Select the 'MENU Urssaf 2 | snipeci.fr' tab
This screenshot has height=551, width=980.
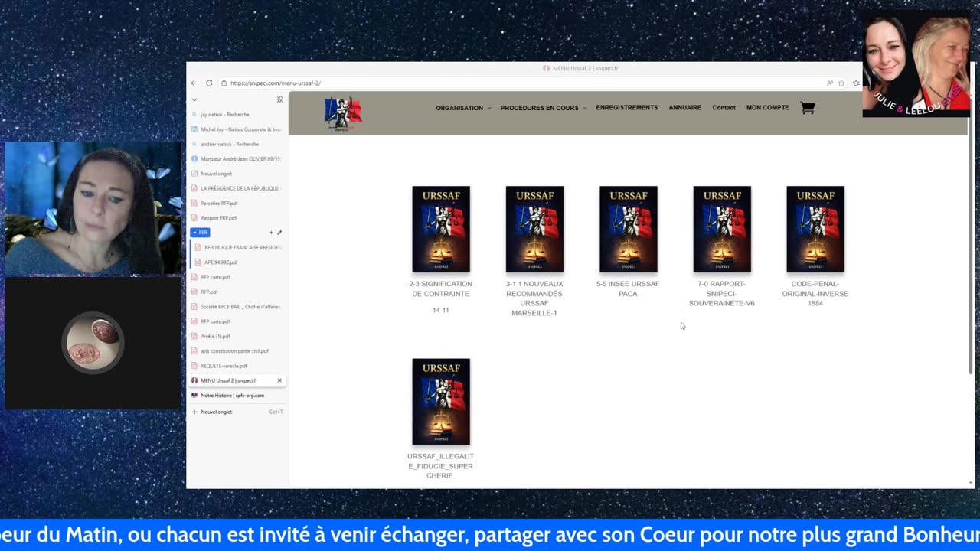click(x=237, y=380)
